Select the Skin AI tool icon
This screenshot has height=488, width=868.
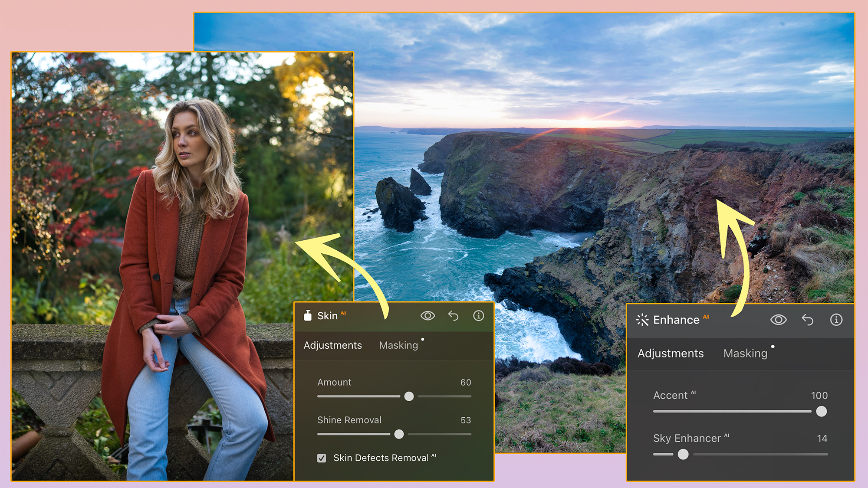pyautogui.click(x=309, y=316)
